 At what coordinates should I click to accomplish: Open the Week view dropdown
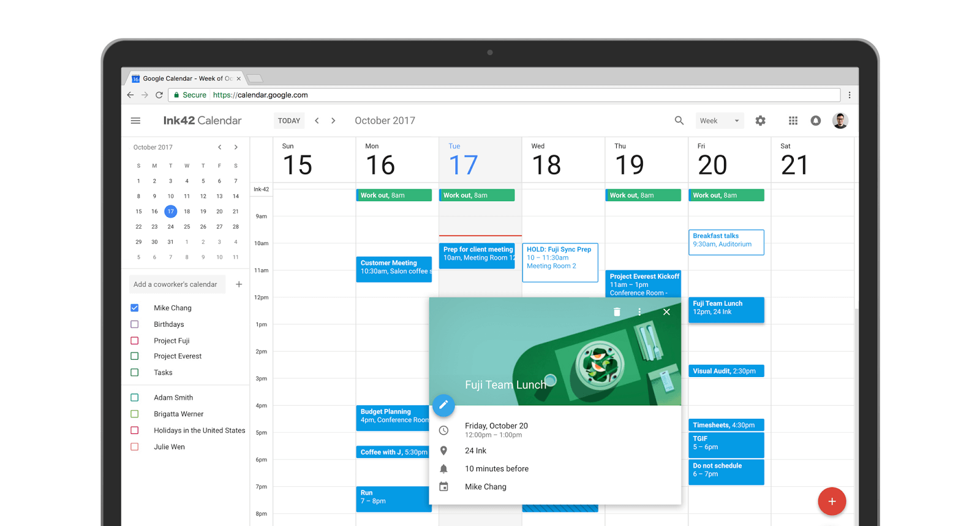pyautogui.click(x=719, y=121)
